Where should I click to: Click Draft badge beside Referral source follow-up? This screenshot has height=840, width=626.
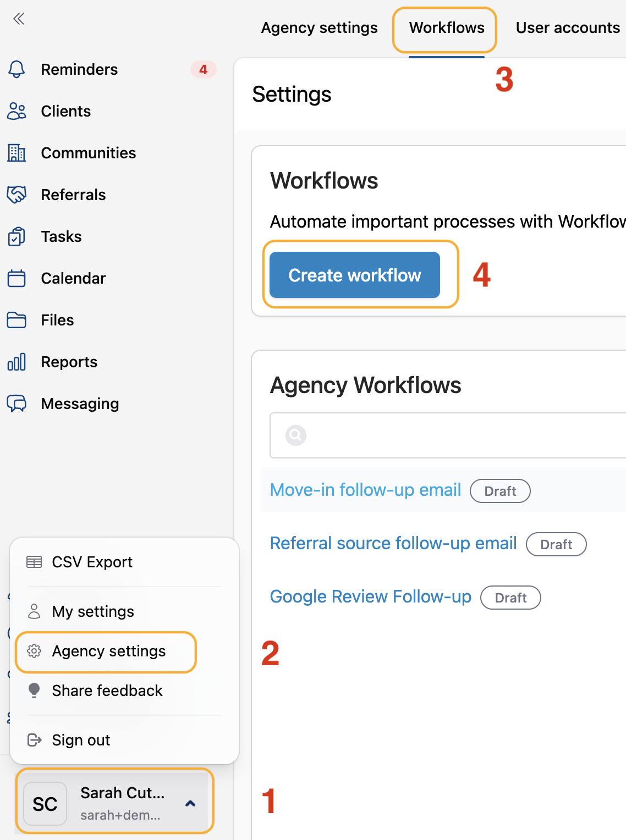click(x=556, y=544)
